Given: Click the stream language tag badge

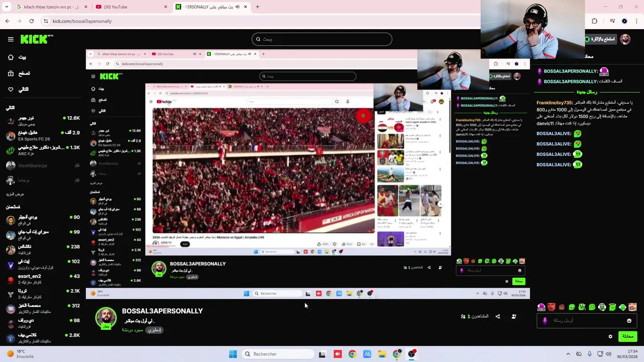Looking at the screenshot, I should [x=154, y=330].
